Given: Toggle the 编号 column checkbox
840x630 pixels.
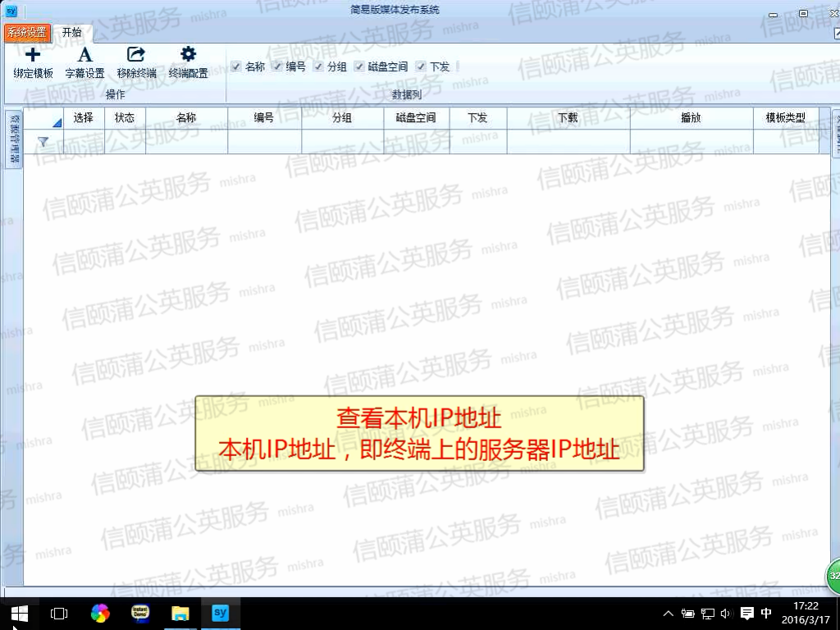Looking at the screenshot, I should (x=277, y=66).
